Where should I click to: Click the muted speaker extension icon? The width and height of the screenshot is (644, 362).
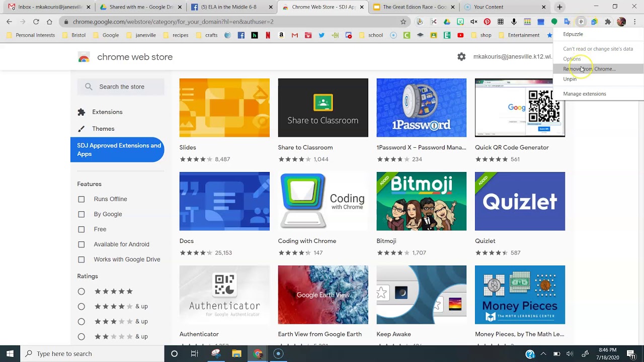pos(473,22)
